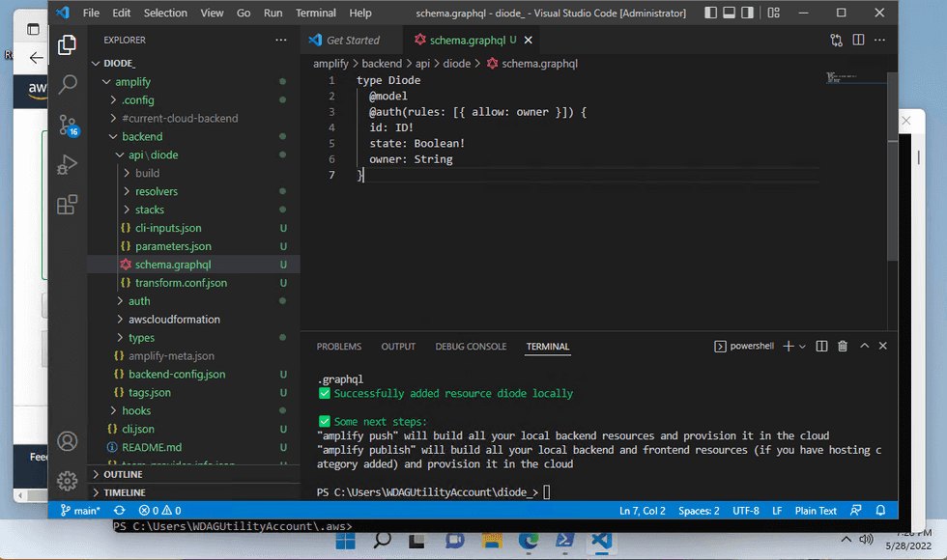The image size is (947, 560).
Task: Open Source Control view with 16 changes
Action: [67, 125]
